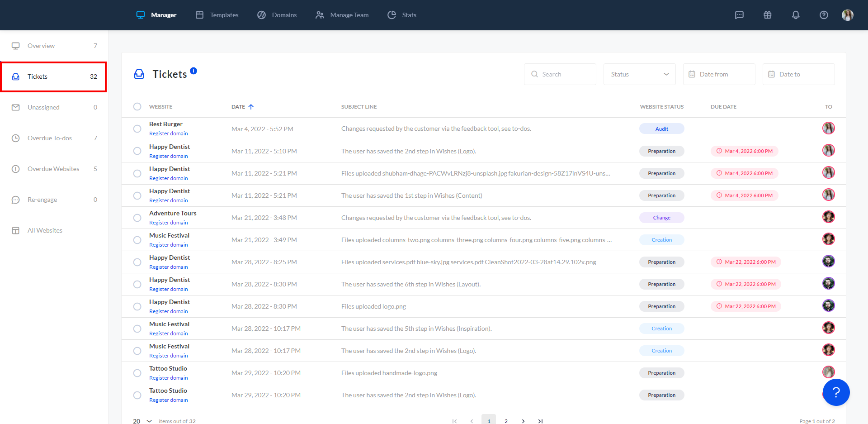Screen dimensions: 868x424
Task: Click the Search input field
Action: 560,74
